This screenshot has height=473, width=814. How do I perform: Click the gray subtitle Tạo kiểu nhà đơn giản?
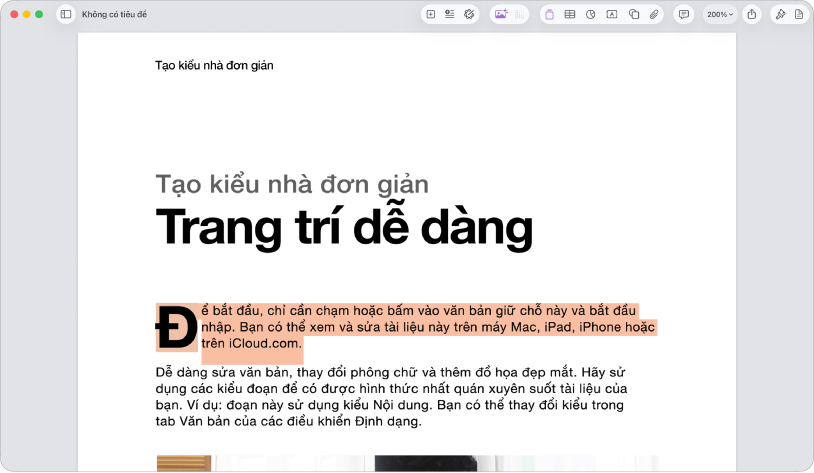292,185
